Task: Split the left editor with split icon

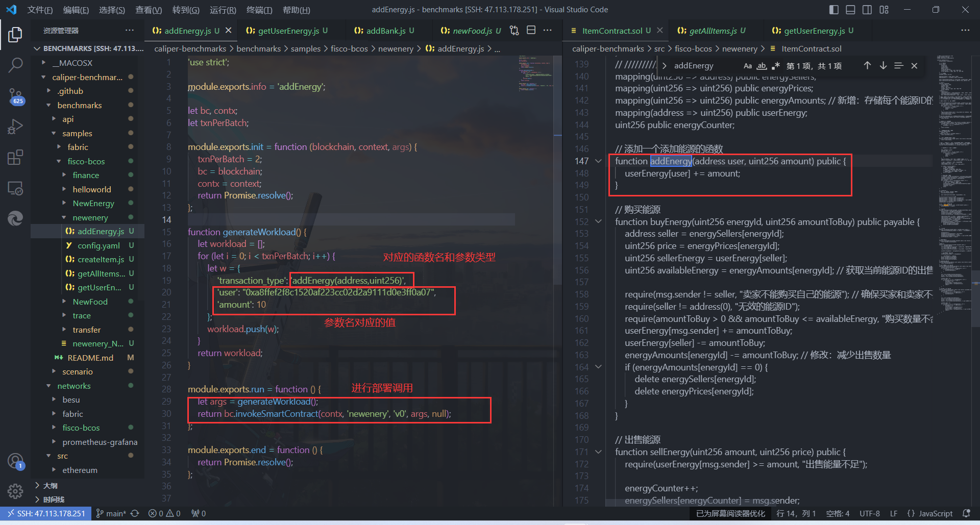Action: point(531,31)
